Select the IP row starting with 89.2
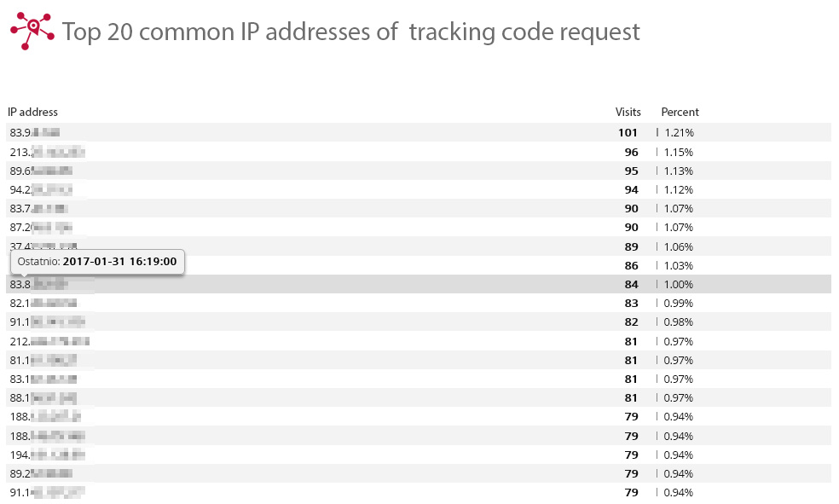 tap(419, 473)
